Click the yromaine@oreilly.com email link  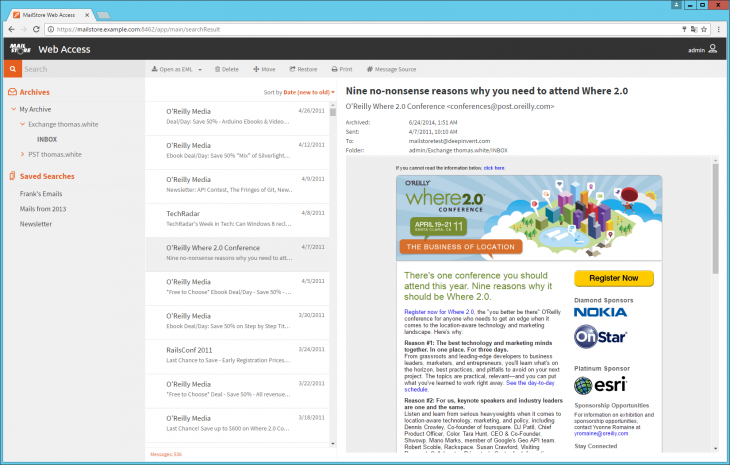601,433
